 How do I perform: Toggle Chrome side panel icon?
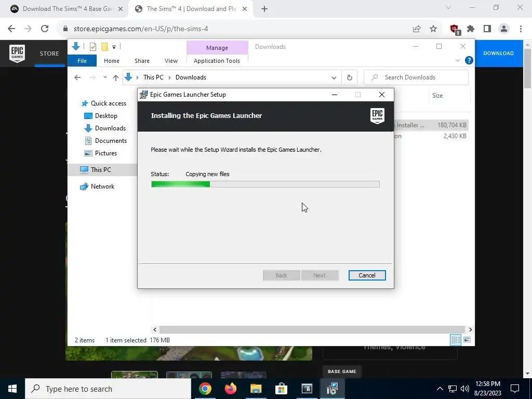[x=487, y=29]
